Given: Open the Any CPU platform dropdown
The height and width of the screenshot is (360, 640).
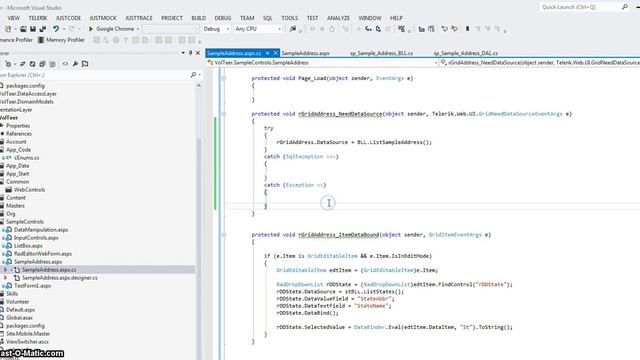Looking at the screenshot, I should click(280, 29).
